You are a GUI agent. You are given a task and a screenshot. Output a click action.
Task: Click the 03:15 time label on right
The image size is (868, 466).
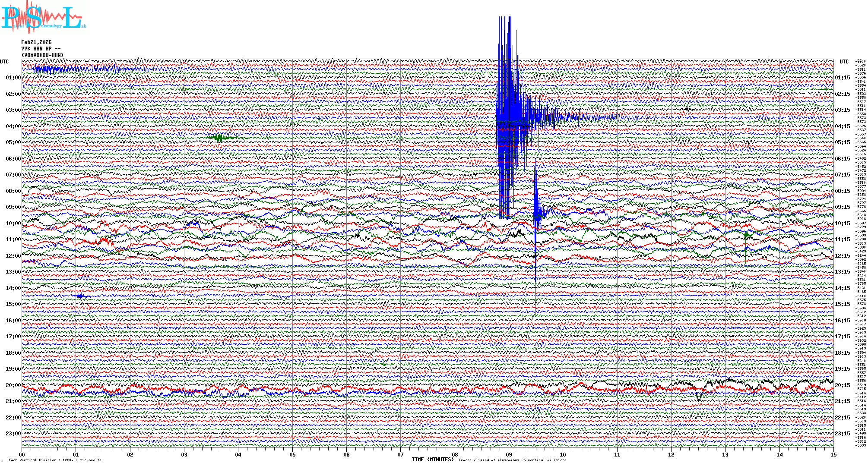842,110
